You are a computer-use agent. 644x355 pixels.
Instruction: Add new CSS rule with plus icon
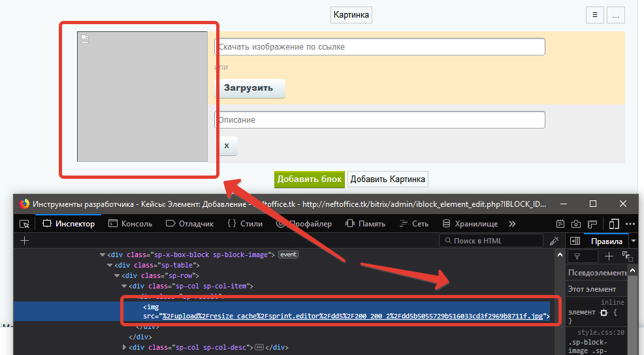tap(608, 256)
